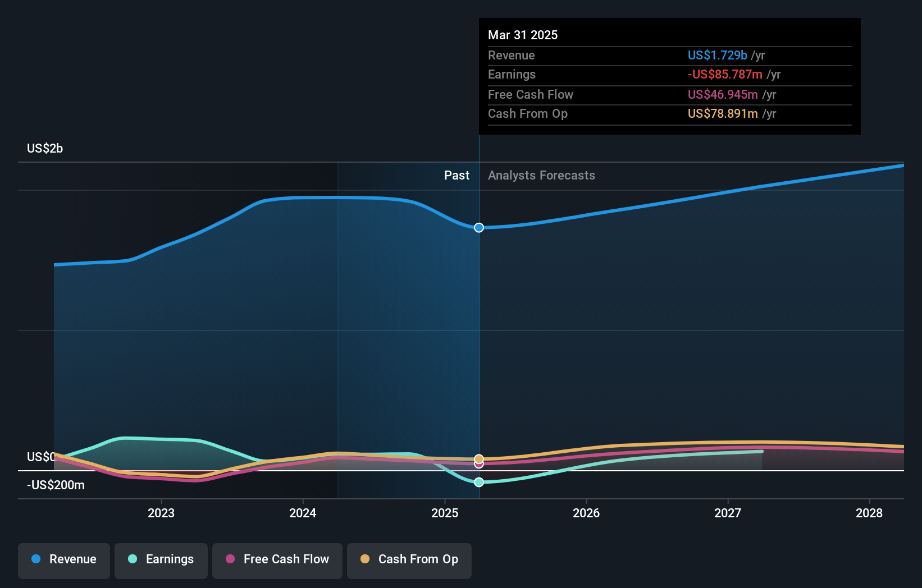Viewport: 922px width, 588px height.
Task: Click the teal Earnings legend dot
Action: coord(133,559)
